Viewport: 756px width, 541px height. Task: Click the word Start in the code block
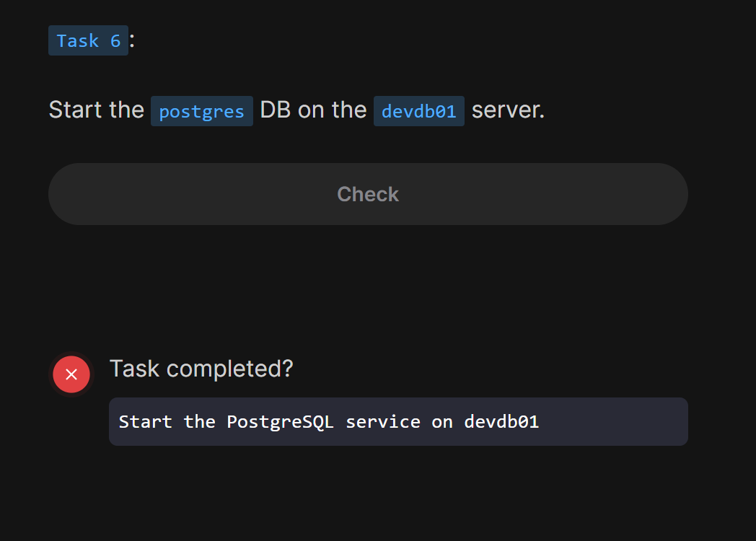(x=145, y=421)
